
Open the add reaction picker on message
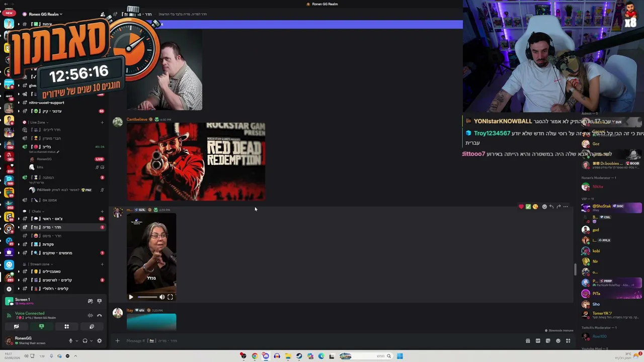pos(544,207)
